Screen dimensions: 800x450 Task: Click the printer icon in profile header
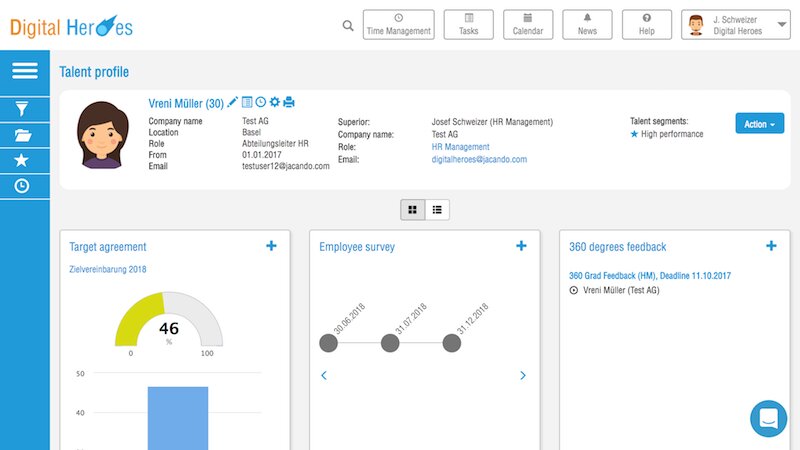tap(289, 102)
